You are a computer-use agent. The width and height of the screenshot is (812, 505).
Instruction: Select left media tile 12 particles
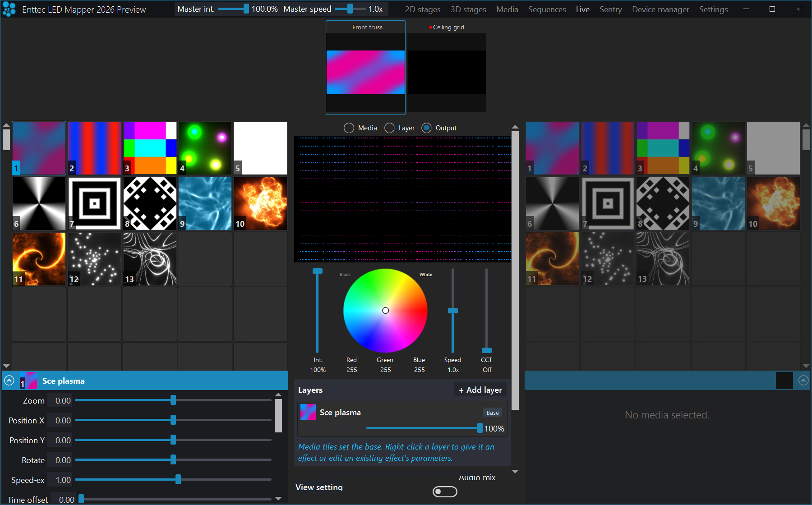pyautogui.click(x=94, y=259)
